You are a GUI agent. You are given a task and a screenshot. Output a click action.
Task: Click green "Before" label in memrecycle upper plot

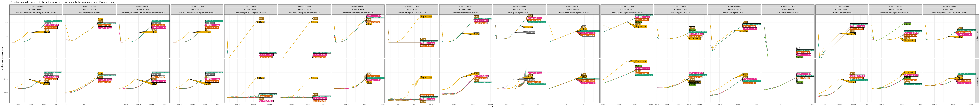[x=907, y=24]
